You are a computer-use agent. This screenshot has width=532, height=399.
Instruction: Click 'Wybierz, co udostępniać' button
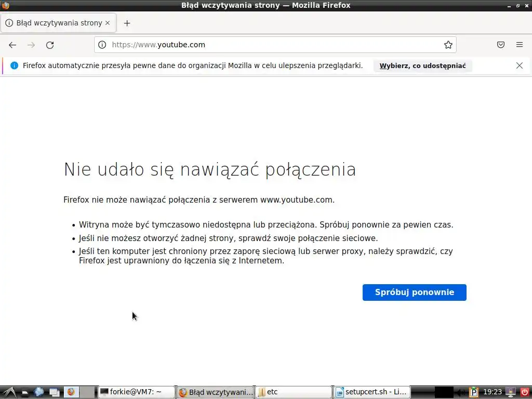pyautogui.click(x=422, y=66)
